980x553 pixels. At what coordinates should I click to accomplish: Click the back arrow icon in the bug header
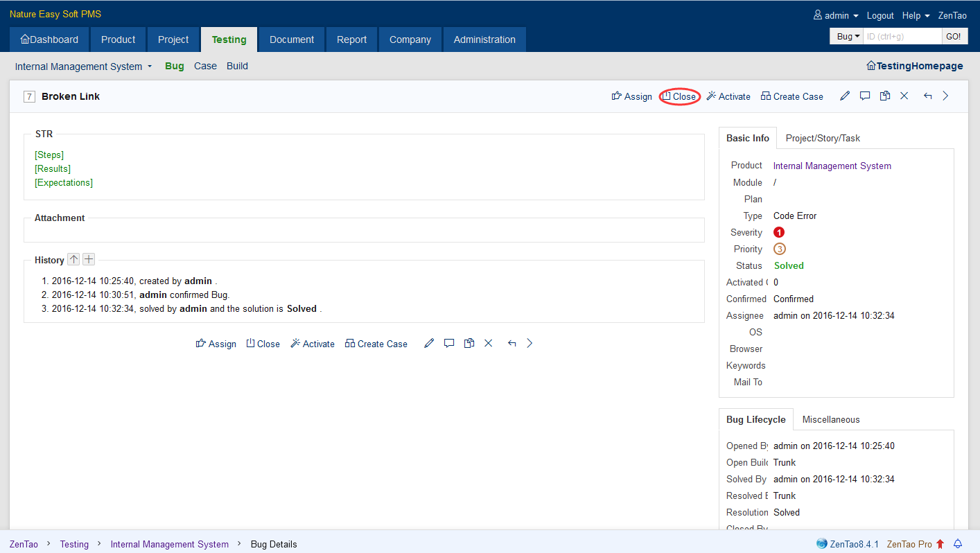[927, 96]
